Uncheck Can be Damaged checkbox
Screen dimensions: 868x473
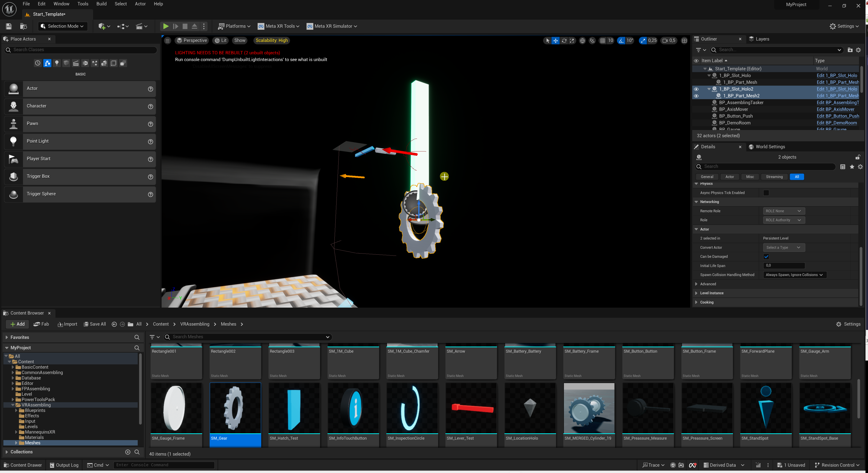766,256
